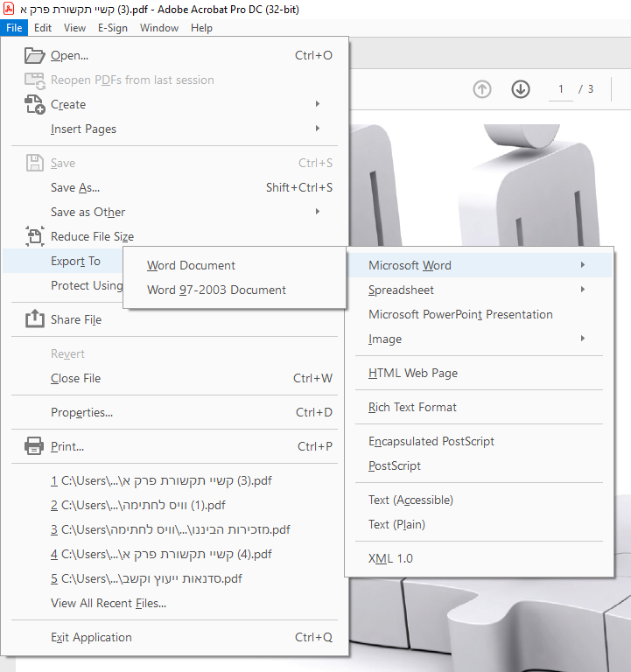The height and width of the screenshot is (672, 631).
Task: Click the Create PDF icon
Action: 34,105
